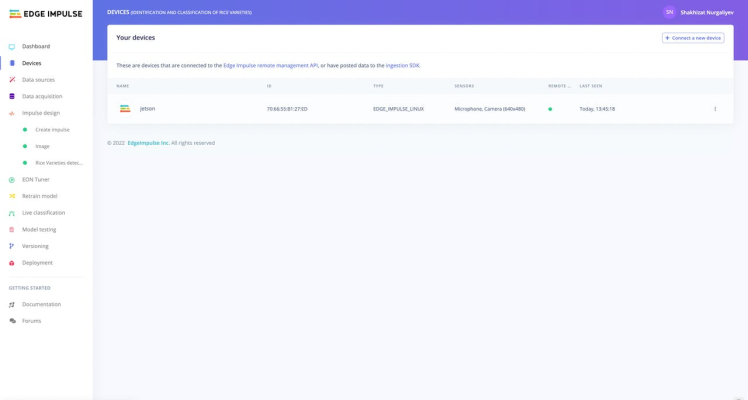Click the Live classification icon
748x400 pixels.
coord(12,213)
